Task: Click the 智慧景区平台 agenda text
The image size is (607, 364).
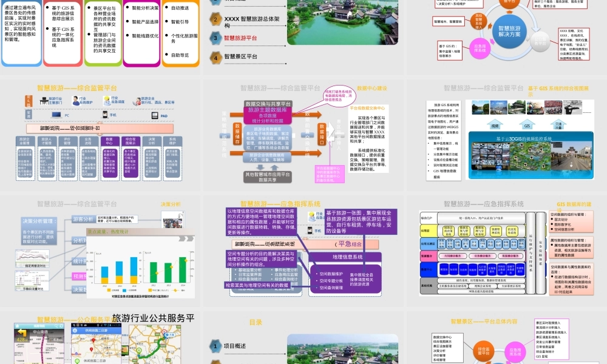Action: coord(240,56)
